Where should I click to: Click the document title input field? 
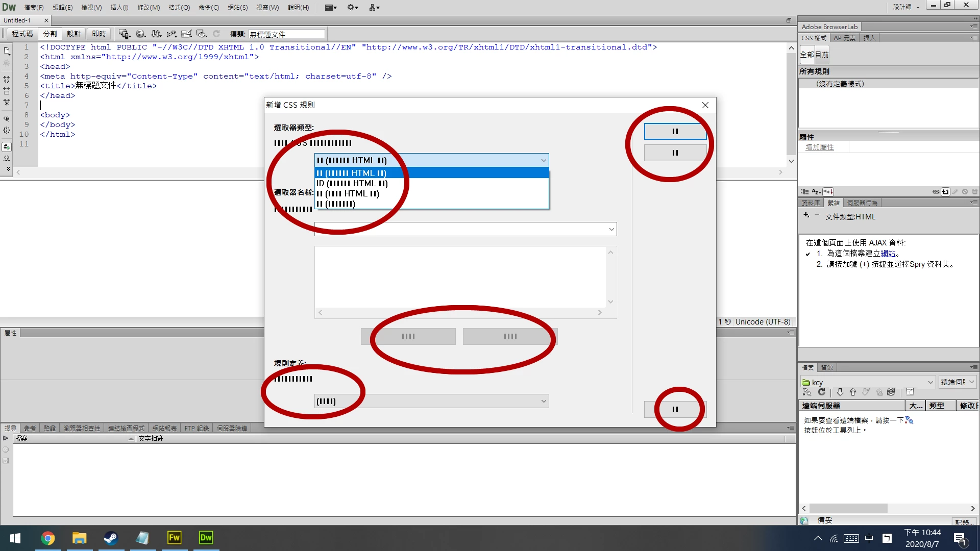(286, 34)
